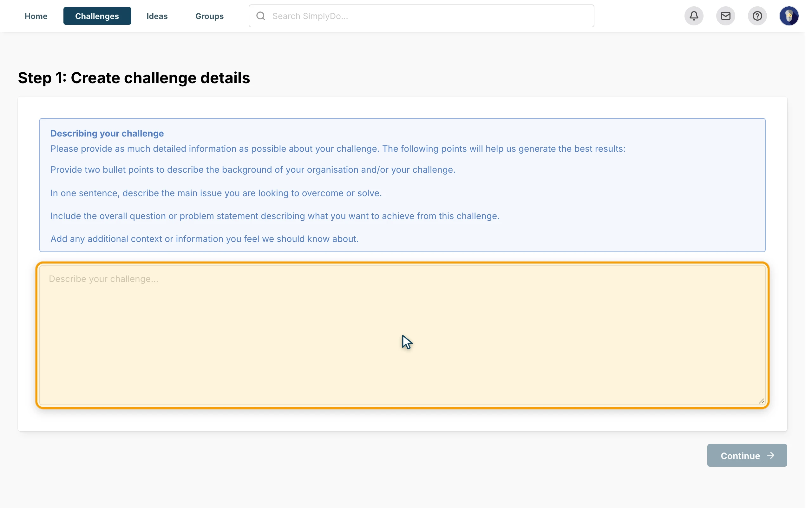Open the user profile avatar
The width and height of the screenshot is (812, 508).
pos(789,16)
